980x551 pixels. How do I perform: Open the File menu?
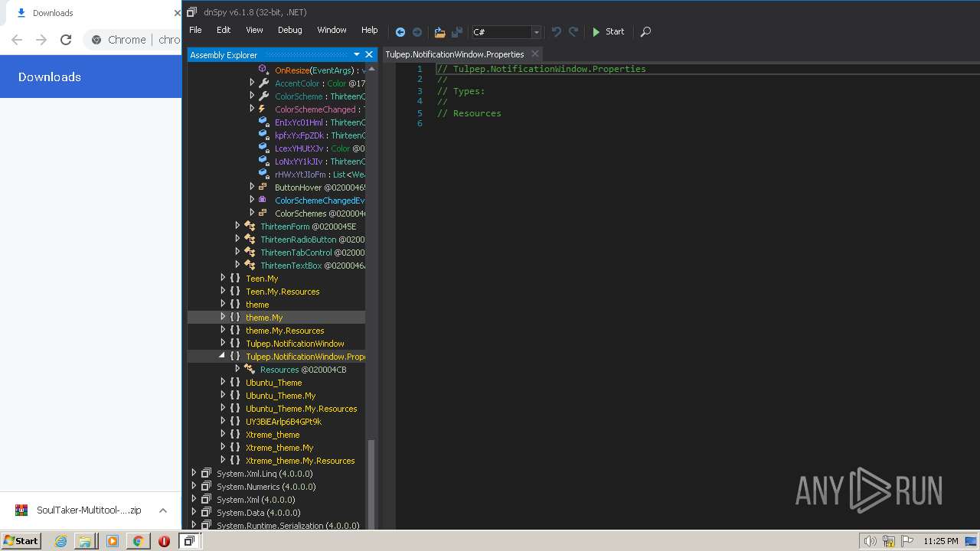coord(195,30)
